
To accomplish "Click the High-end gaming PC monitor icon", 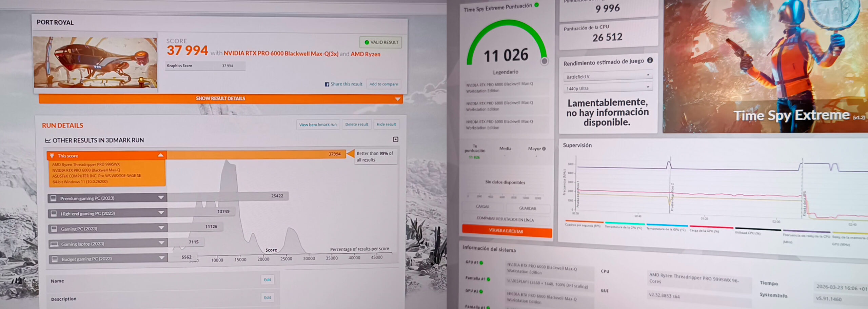I will (x=54, y=213).
